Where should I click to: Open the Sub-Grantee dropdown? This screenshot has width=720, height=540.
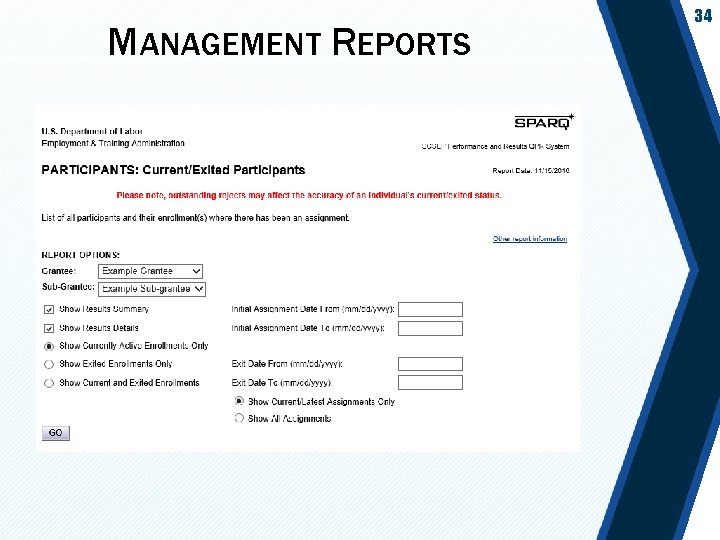[x=152, y=289]
